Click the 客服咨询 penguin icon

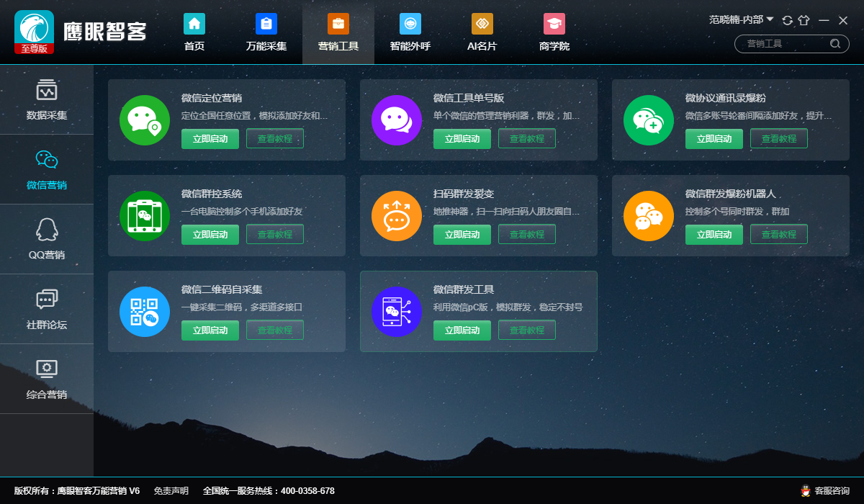[x=806, y=491]
